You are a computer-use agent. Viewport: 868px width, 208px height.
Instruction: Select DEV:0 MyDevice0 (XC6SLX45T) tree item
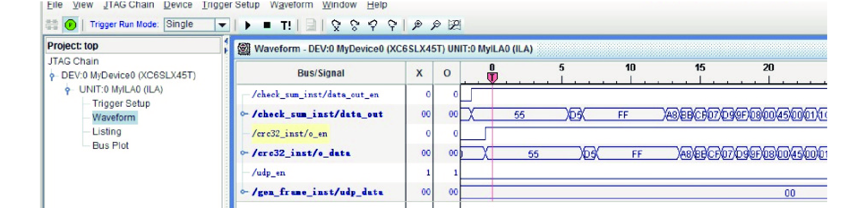pos(128,75)
